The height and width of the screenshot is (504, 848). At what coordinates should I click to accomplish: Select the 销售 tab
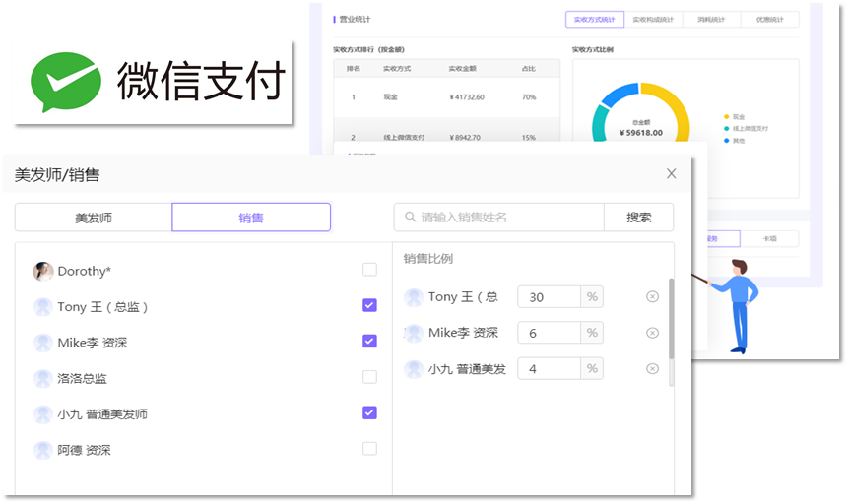[251, 218]
